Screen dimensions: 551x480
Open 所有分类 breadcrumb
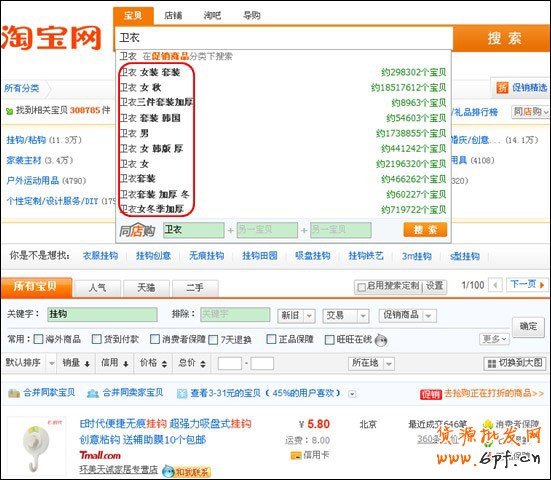pos(22,88)
